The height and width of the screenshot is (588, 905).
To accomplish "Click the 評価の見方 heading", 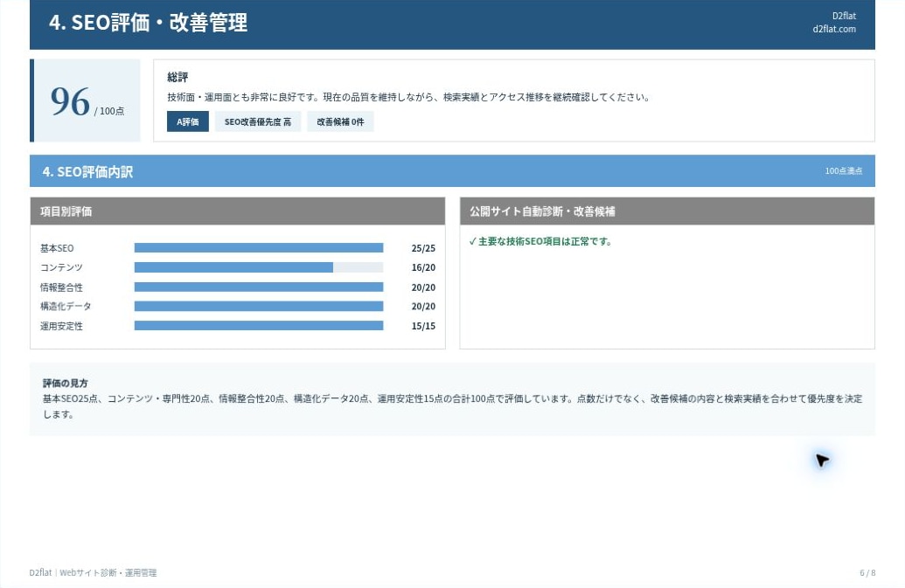I will 66,383.
